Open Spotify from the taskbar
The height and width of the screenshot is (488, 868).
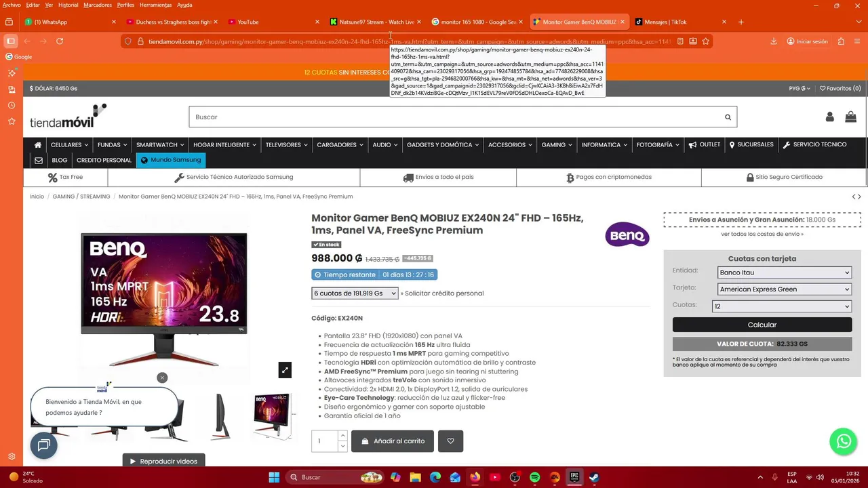[534, 477]
